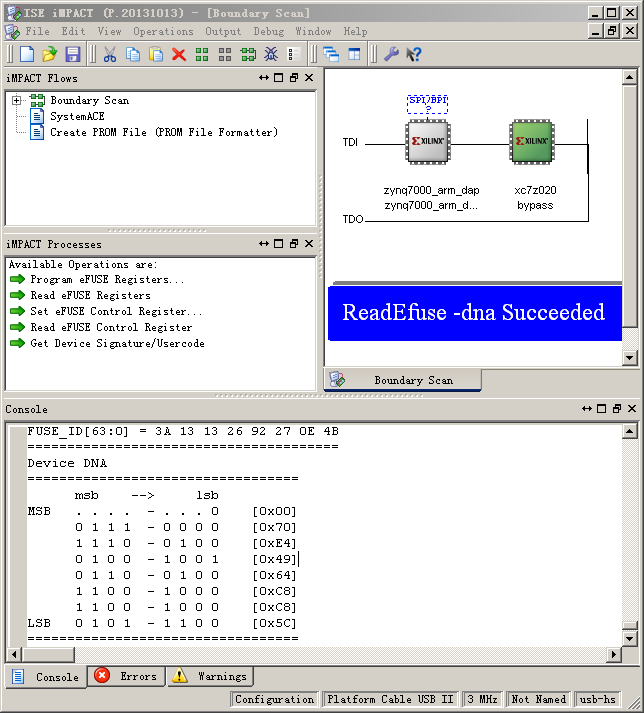Click console vertical scrollbar down arrow

click(x=629, y=638)
